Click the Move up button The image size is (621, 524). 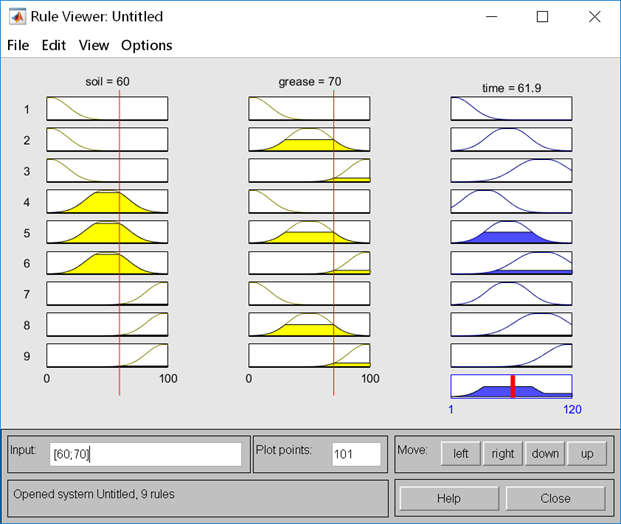click(x=587, y=453)
